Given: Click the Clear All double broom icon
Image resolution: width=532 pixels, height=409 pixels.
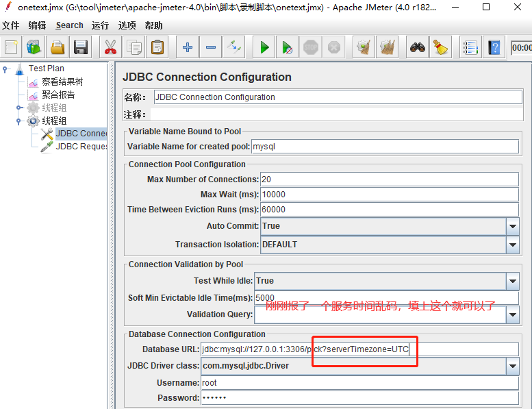Looking at the screenshot, I should click(x=388, y=47).
